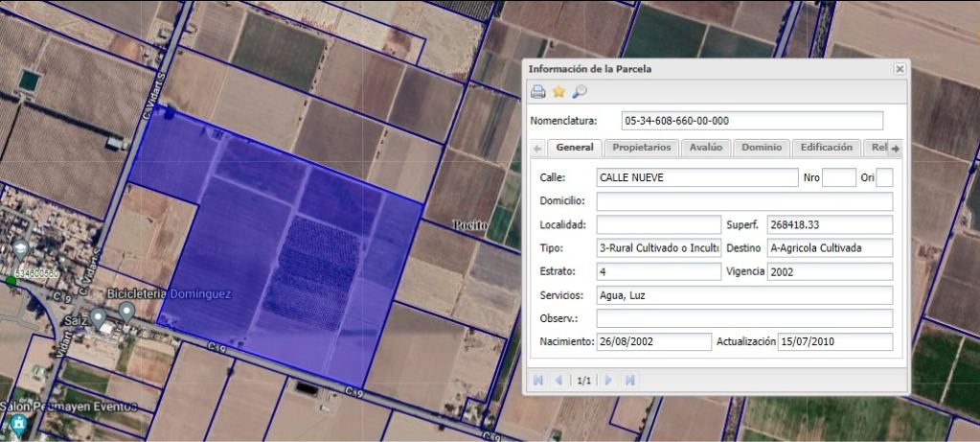The height and width of the screenshot is (442, 980).
Task: Click the Nomenclatura input field
Action: (752, 121)
